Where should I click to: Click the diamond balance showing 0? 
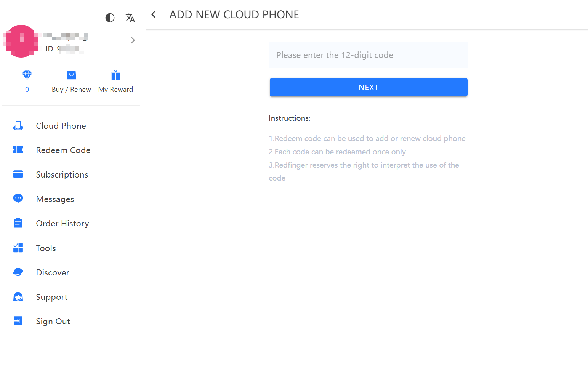pyautogui.click(x=27, y=81)
